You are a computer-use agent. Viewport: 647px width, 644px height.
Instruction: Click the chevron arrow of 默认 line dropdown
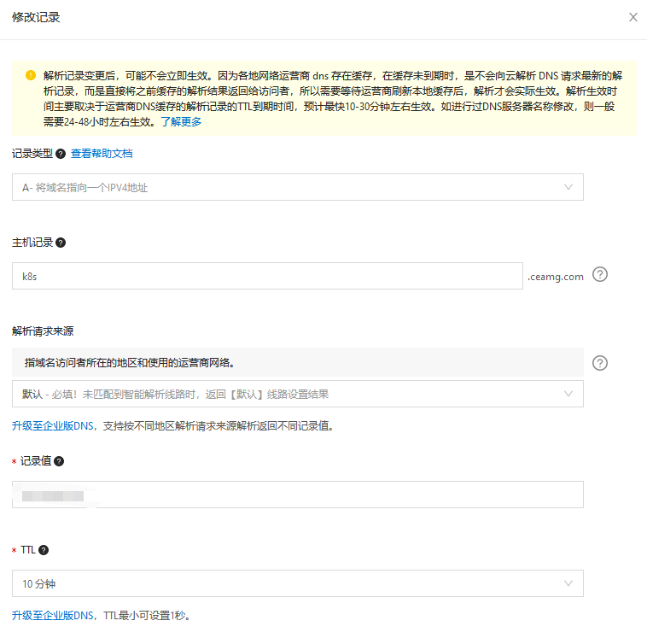coord(568,394)
